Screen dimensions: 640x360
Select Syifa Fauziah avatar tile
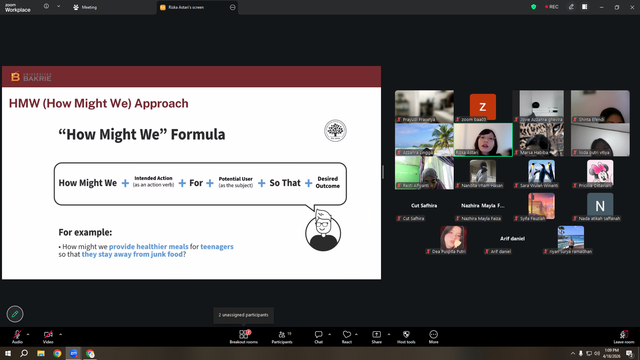point(542,206)
